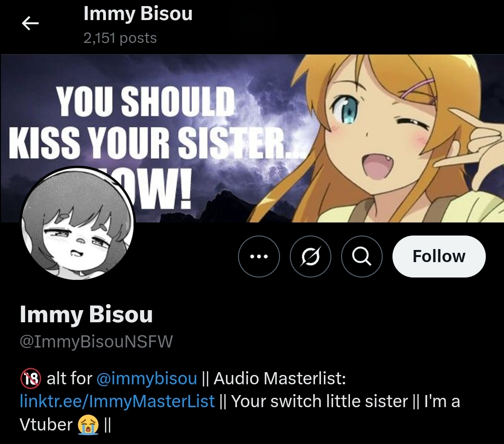The width and height of the screenshot is (504, 444).
Task: Visit the linktr.ee/ImmyMasterList link
Action: pyautogui.click(x=117, y=401)
